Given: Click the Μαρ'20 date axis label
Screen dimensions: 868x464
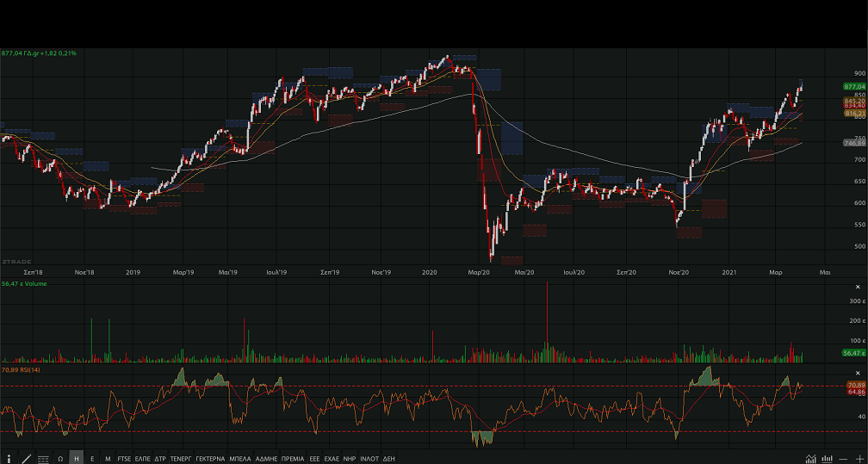Looking at the screenshot, I should click(x=479, y=272).
